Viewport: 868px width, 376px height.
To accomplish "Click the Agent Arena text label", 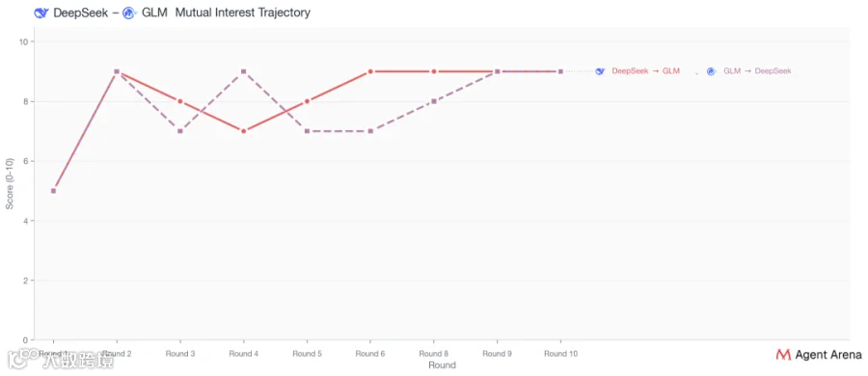I will [x=828, y=355].
